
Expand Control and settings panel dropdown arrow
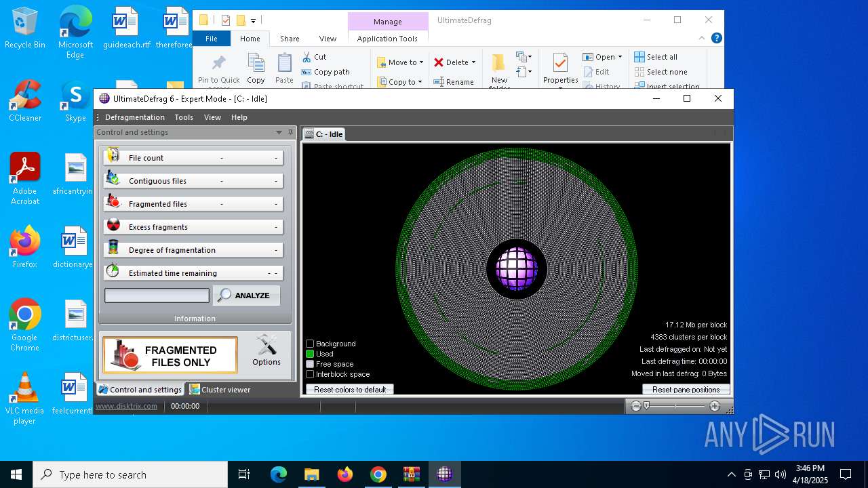pyautogui.click(x=279, y=132)
